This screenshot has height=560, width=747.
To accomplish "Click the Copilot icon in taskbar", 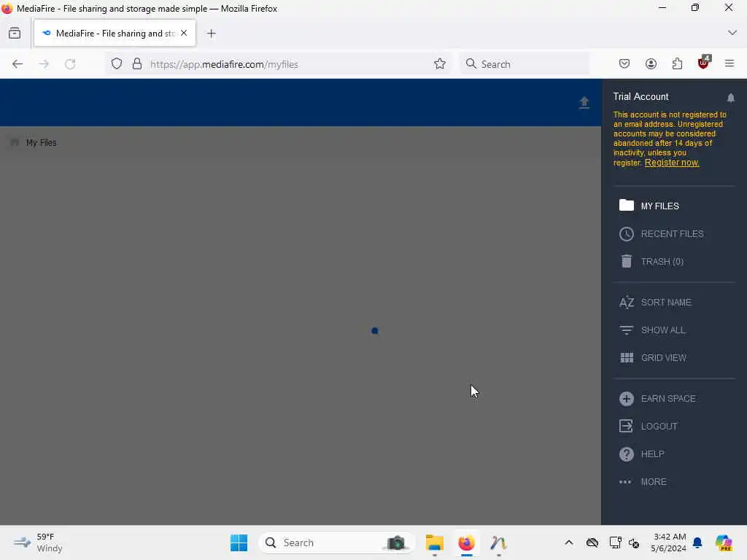I will pos(724,542).
